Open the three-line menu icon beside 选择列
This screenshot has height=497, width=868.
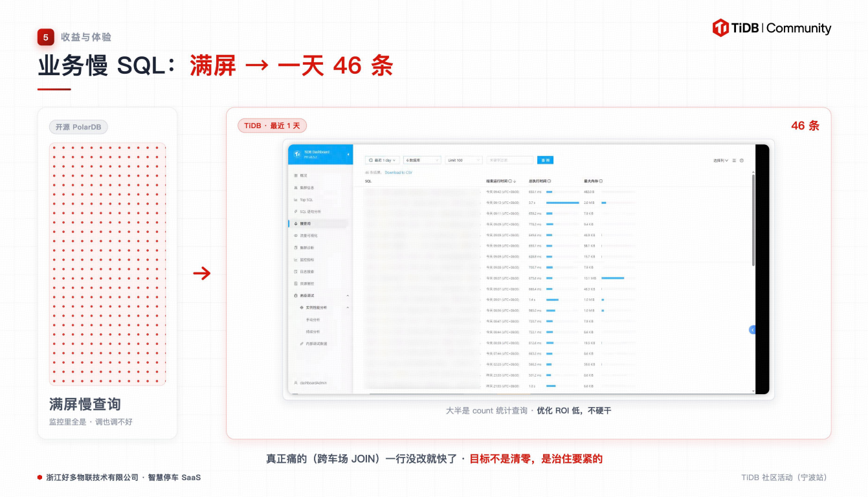pos(734,160)
